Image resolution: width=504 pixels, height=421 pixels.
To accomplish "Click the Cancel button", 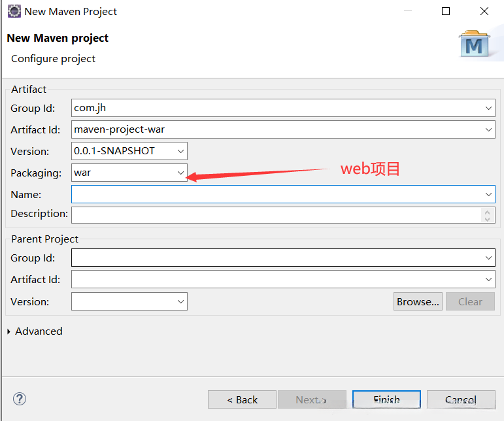I will [x=461, y=399].
